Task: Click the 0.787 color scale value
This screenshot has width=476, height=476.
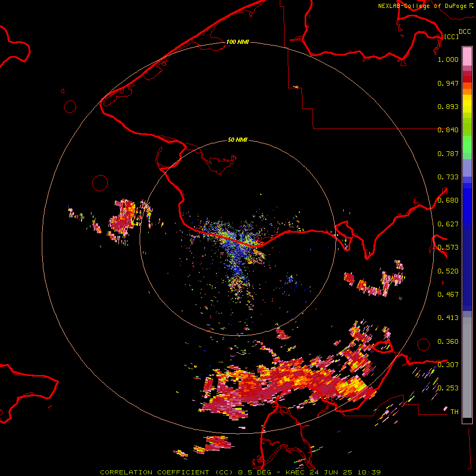Action: (x=448, y=153)
